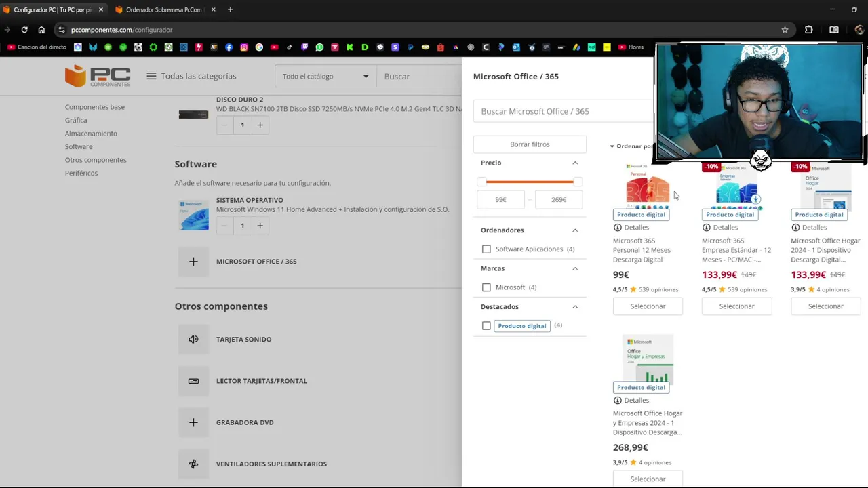Collapse the Ordenadores filter section
868x488 pixels.
[x=575, y=230]
